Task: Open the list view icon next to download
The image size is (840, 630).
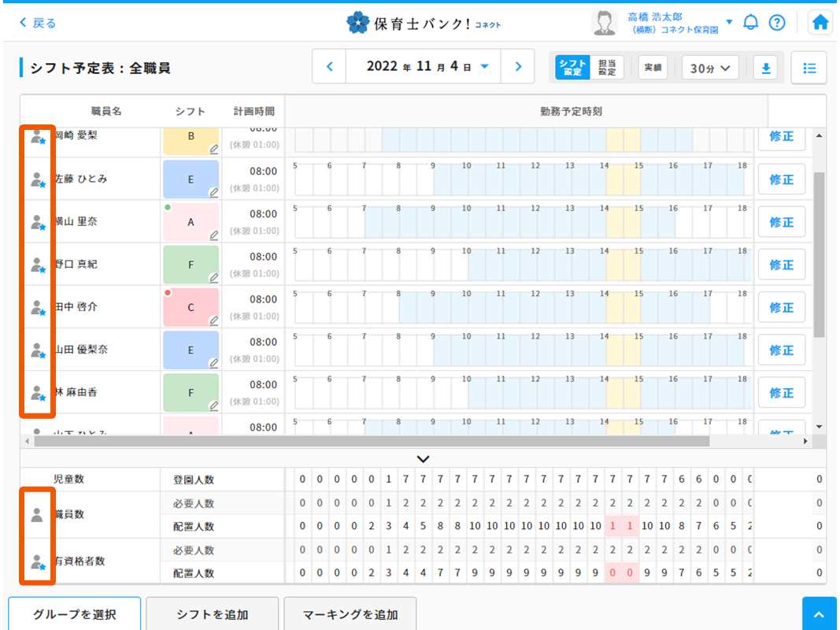Action: (x=809, y=68)
